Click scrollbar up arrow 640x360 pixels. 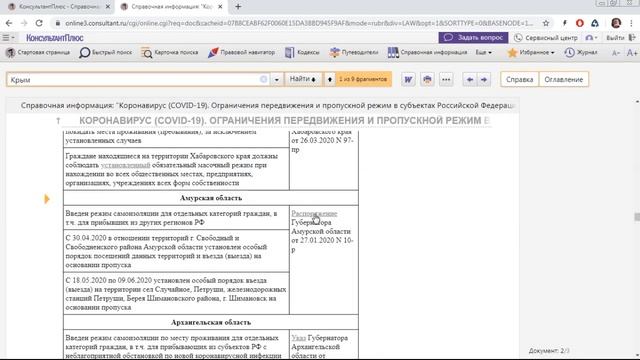click(637, 101)
